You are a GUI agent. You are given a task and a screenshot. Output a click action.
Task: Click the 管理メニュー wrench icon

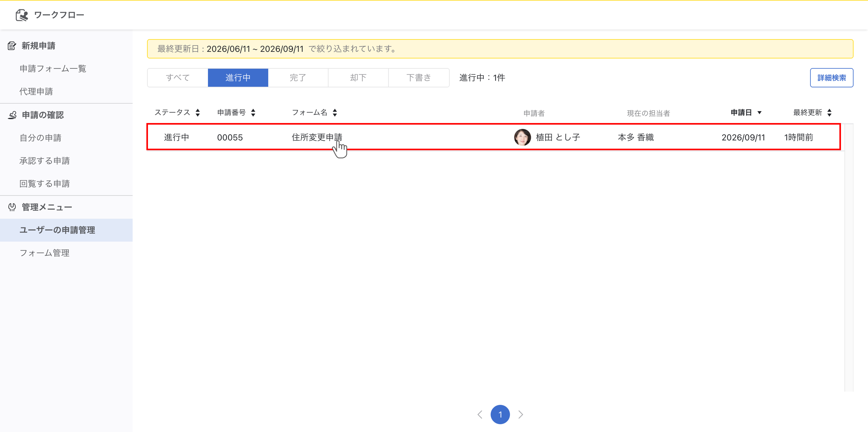(x=12, y=207)
